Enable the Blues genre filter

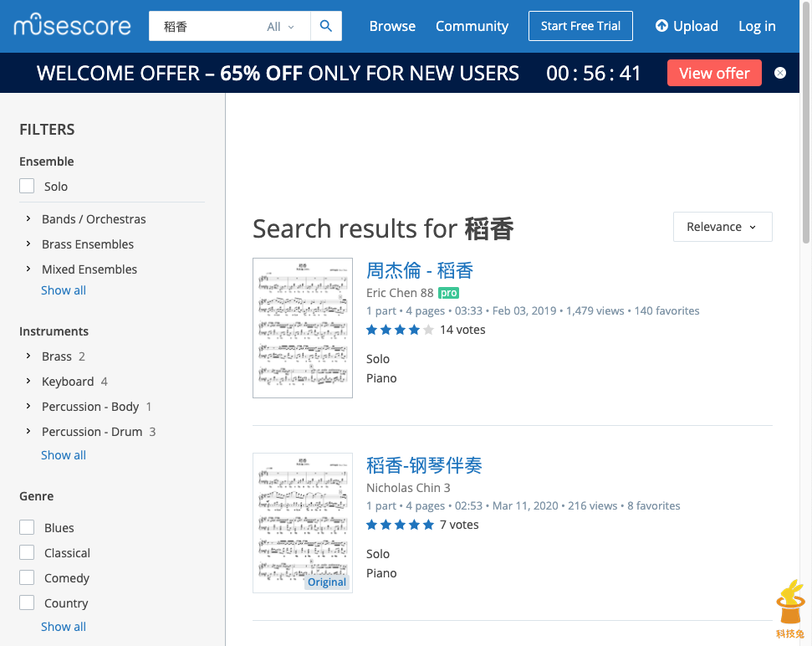click(27, 527)
